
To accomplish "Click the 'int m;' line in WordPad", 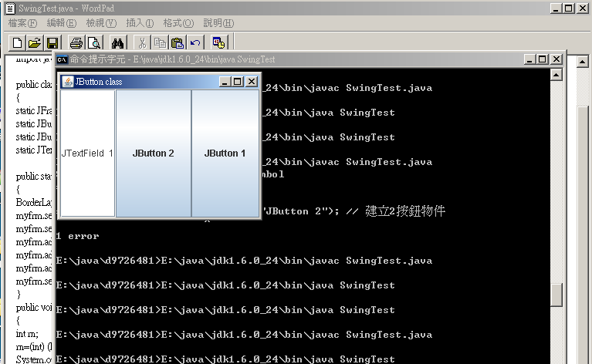I will [27, 334].
